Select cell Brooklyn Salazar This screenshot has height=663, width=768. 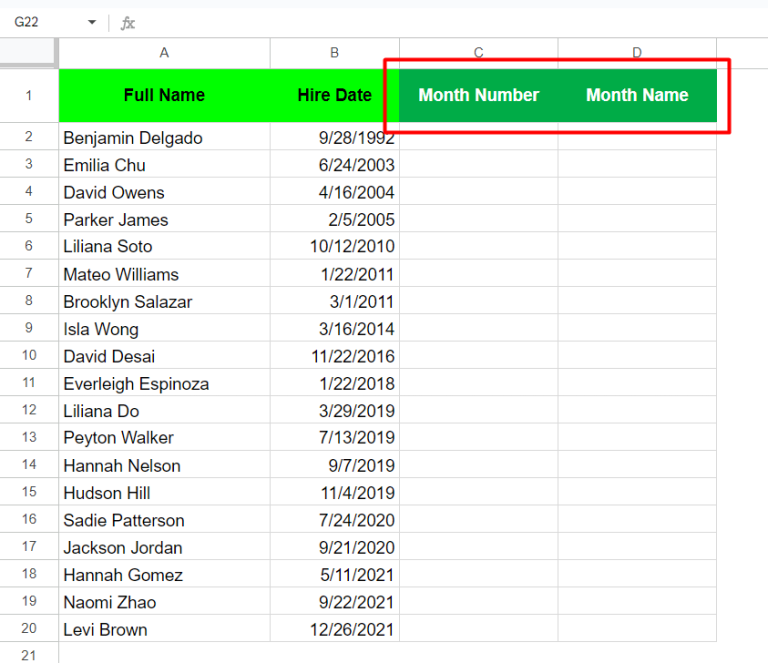pos(164,301)
